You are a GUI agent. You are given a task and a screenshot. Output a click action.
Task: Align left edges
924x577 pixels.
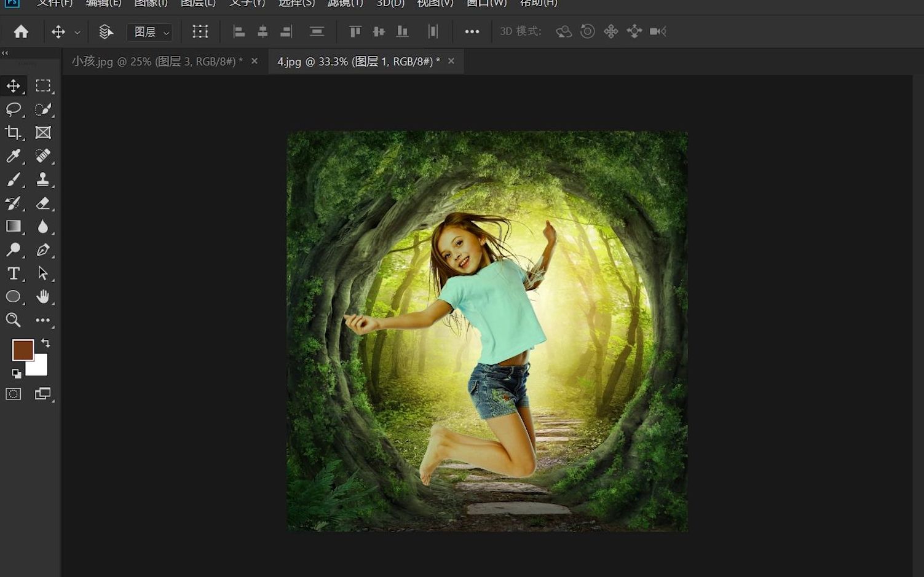(239, 31)
